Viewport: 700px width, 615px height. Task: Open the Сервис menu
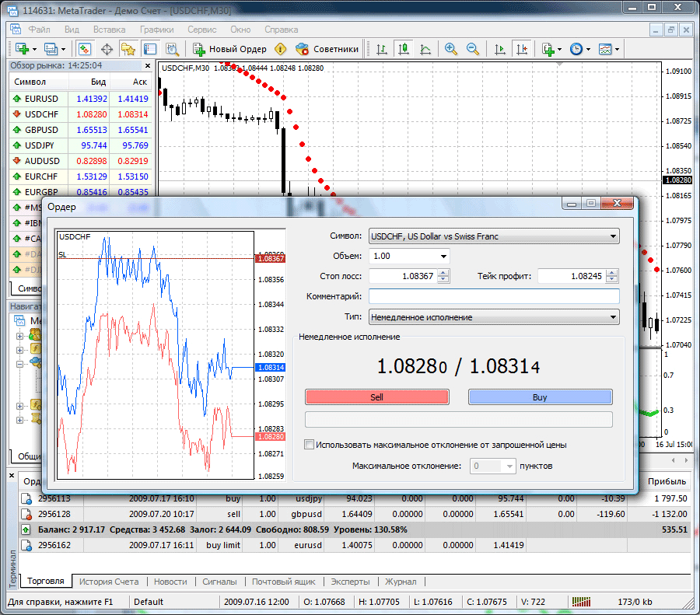click(201, 30)
